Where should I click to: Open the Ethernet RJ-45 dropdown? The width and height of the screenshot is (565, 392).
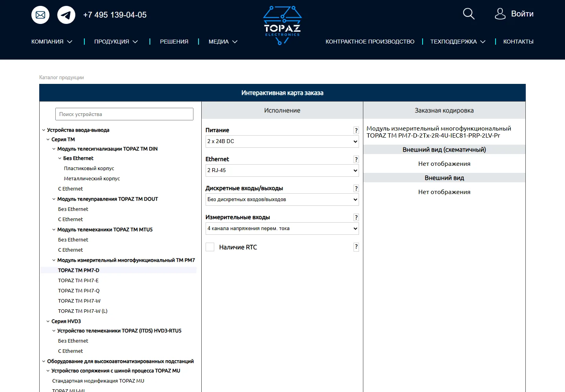282,171
